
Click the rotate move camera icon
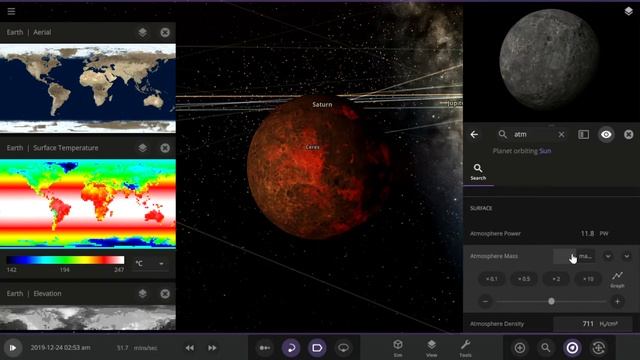pyautogui.click(x=598, y=348)
